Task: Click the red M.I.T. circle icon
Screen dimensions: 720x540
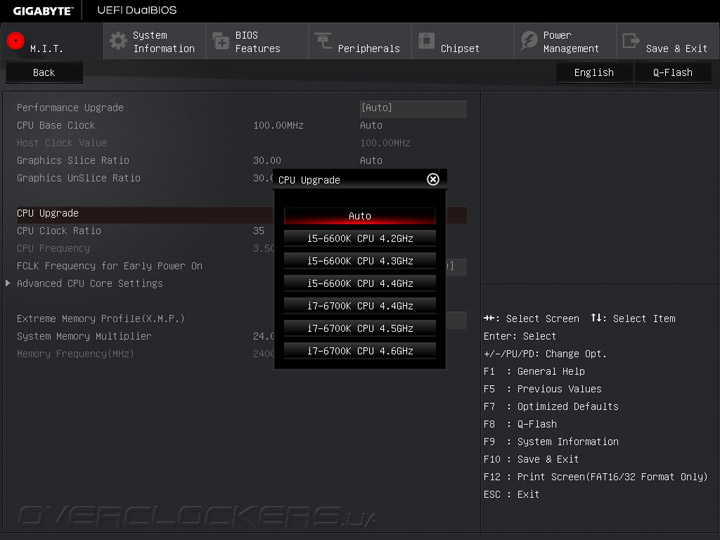Action: (16, 41)
